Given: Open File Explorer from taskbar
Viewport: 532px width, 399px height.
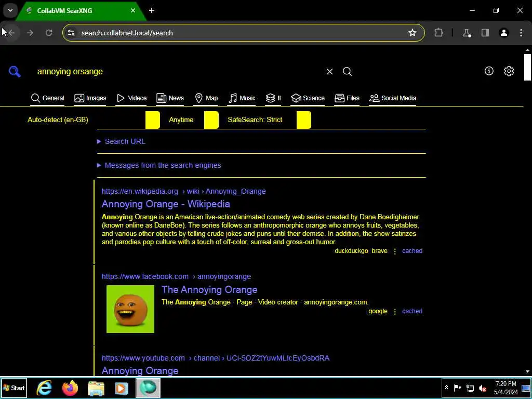Looking at the screenshot, I should point(96,388).
